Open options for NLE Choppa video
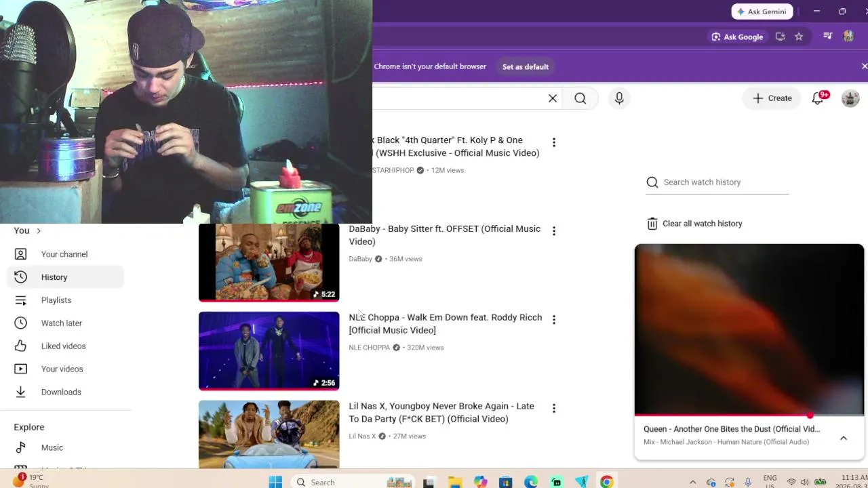Viewport: 868px width, 488px height. [554, 319]
